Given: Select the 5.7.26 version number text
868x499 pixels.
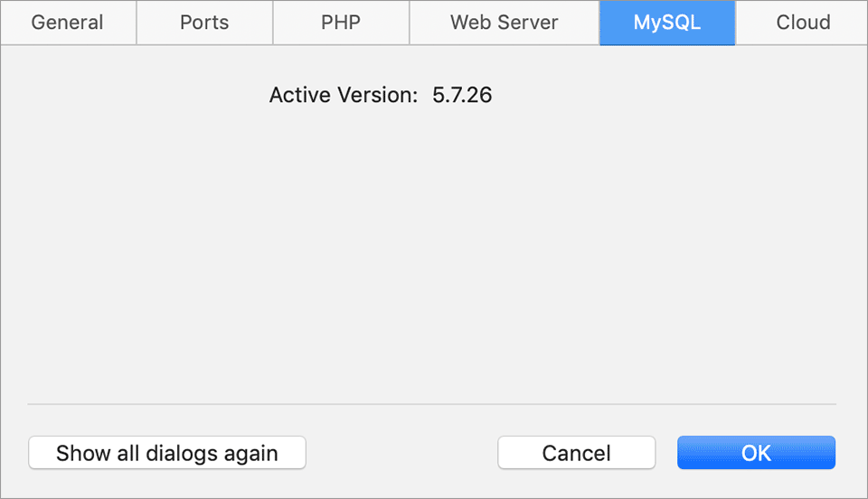Looking at the screenshot, I should (462, 95).
